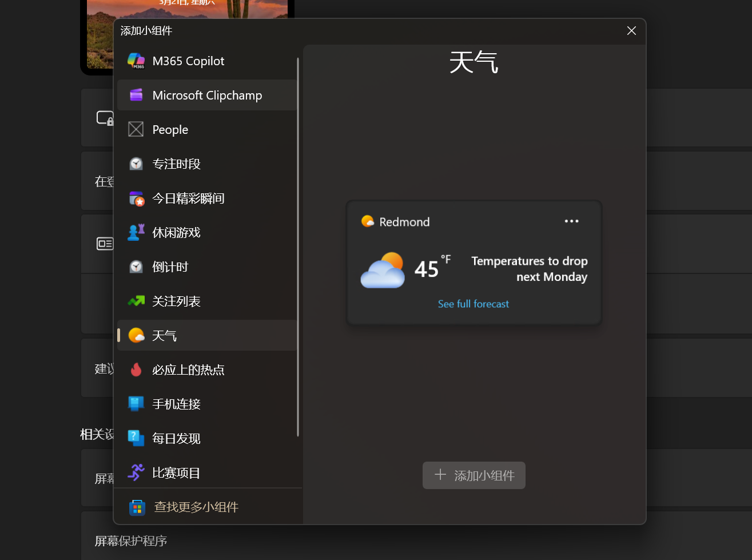Viewport: 752px width, 560px height.
Task: Click the 45 °F temperature reading
Action: tap(433, 268)
